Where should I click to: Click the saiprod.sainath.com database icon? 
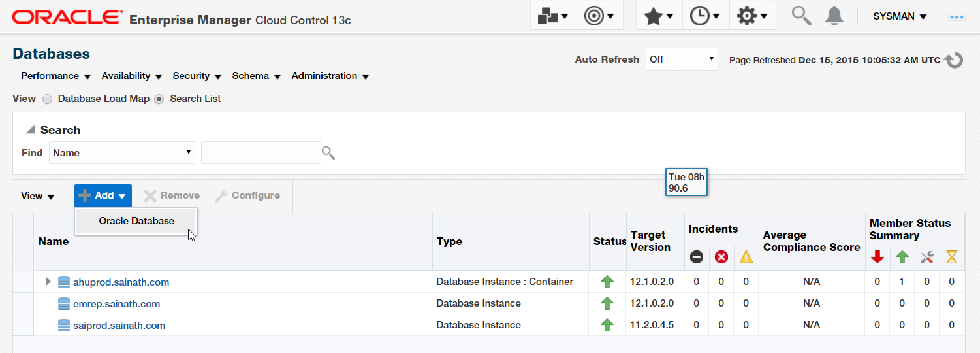coord(63,326)
